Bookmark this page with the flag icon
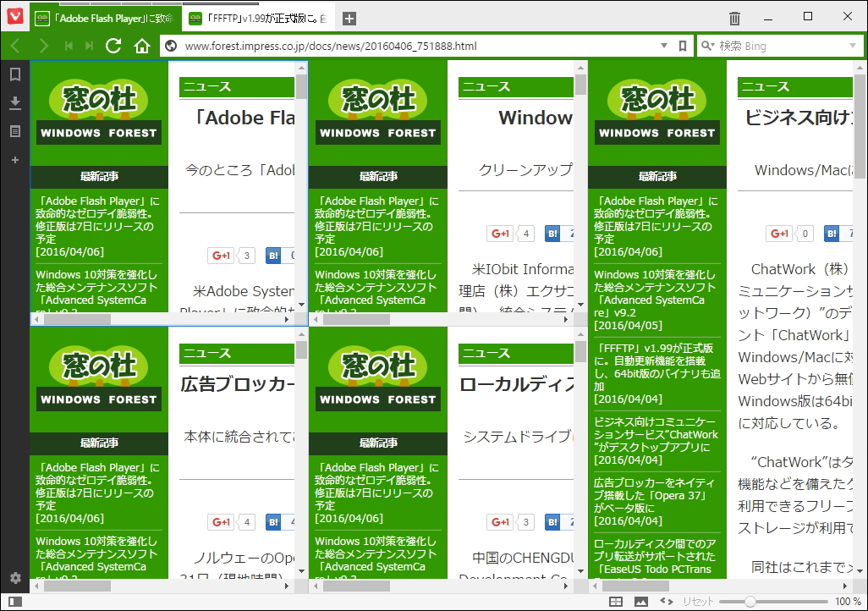The width and height of the screenshot is (868, 611). click(x=683, y=47)
